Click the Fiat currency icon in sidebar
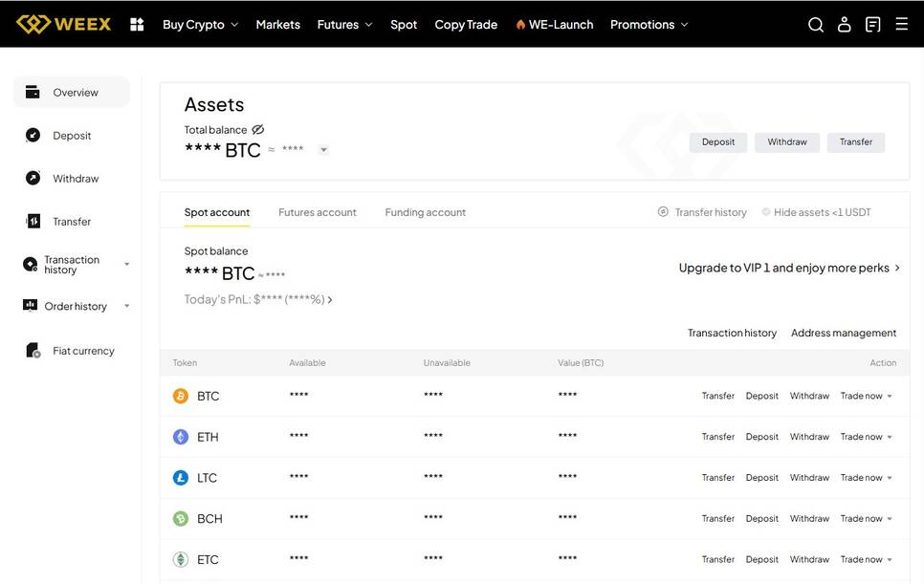Viewport: 924px width, 584px height. pos(33,350)
